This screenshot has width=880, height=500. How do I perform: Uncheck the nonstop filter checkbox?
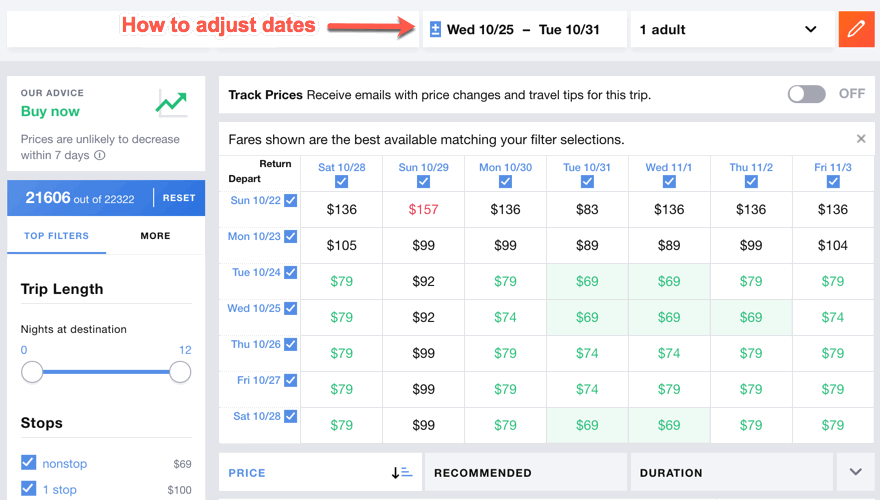click(29, 463)
